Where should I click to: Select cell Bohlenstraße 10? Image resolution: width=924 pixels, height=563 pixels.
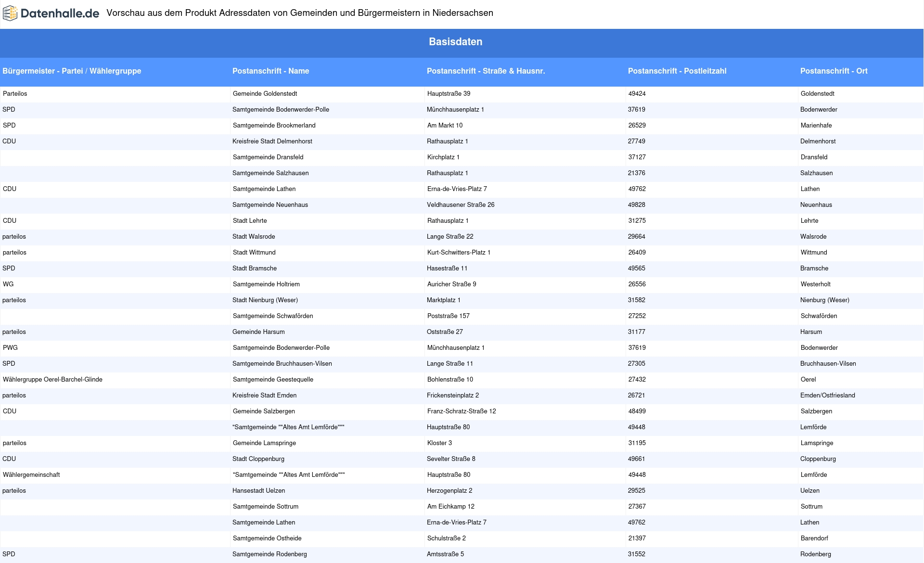450,380
